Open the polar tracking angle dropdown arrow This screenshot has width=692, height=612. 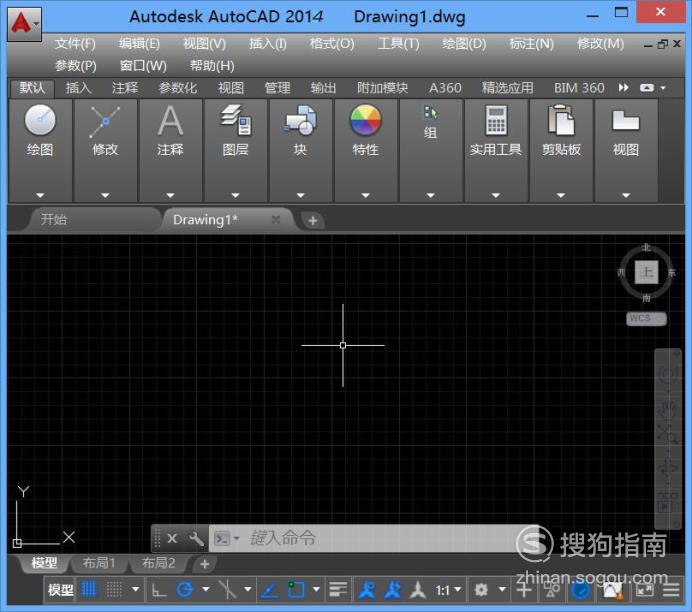pyautogui.click(x=206, y=589)
